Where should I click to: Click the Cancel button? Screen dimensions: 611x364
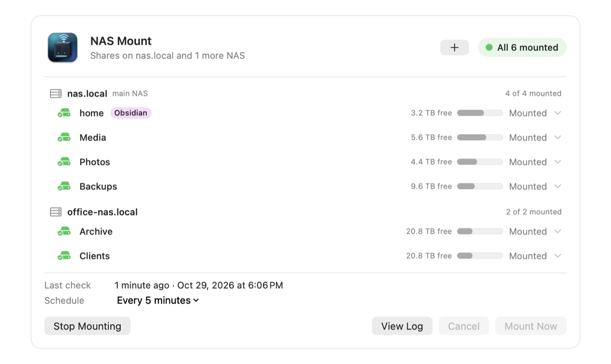464,326
